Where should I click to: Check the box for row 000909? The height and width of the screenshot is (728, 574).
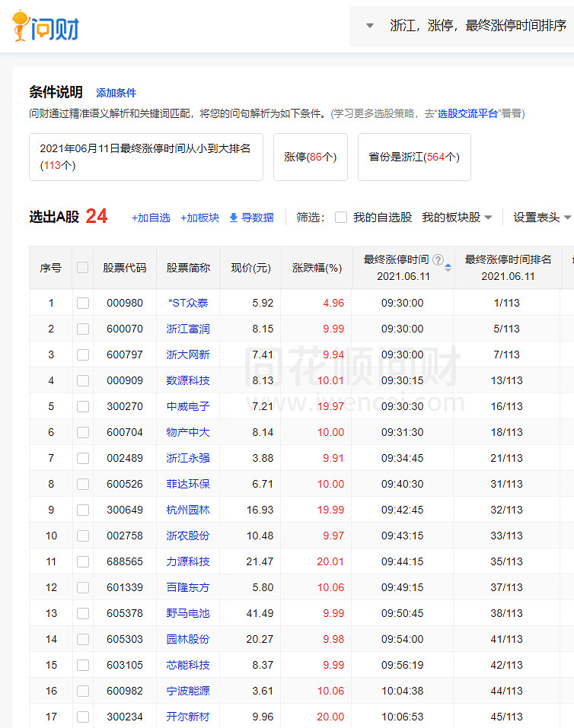pos(83,380)
